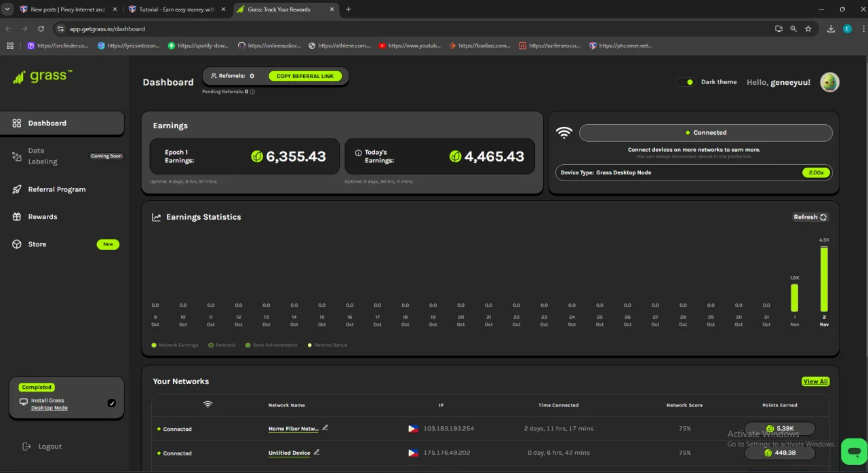This screenshot has width=868, height=473.
Task: Click the 1 Nov earnings bar
Action: pyautogui.click(x=794, y=298)
